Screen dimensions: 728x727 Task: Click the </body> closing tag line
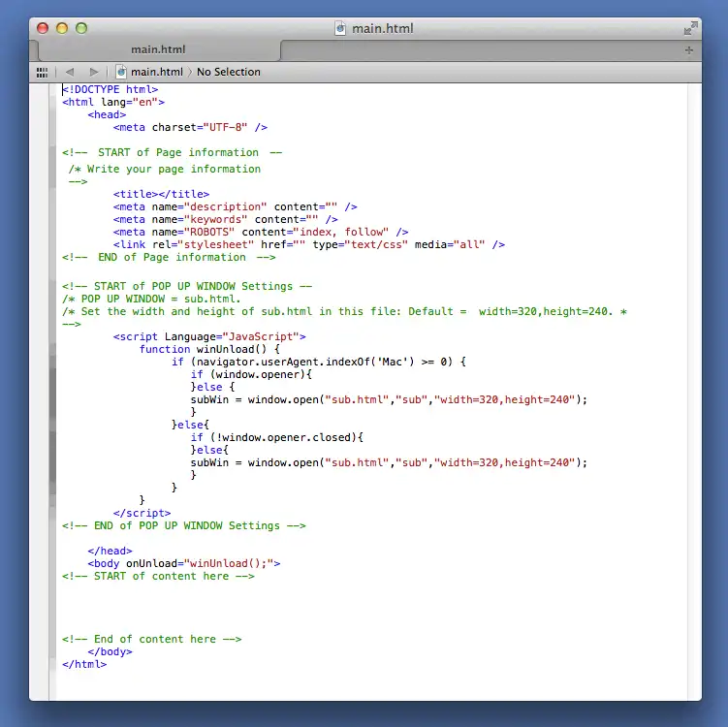click(x=111, y=651)
